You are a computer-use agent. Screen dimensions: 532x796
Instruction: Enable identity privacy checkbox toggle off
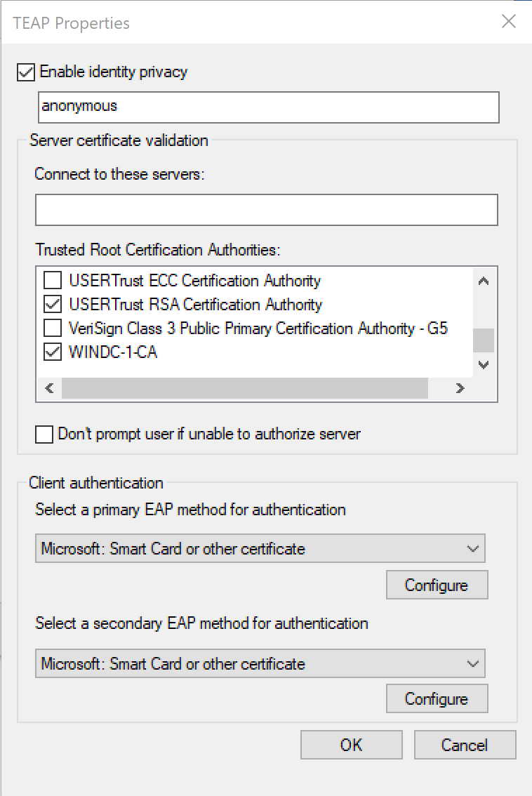(x=25, y=72)
